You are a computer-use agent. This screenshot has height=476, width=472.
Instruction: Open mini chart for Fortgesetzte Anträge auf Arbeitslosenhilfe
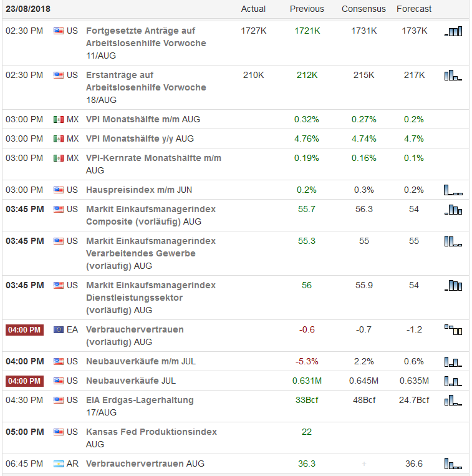pos(453,31)
